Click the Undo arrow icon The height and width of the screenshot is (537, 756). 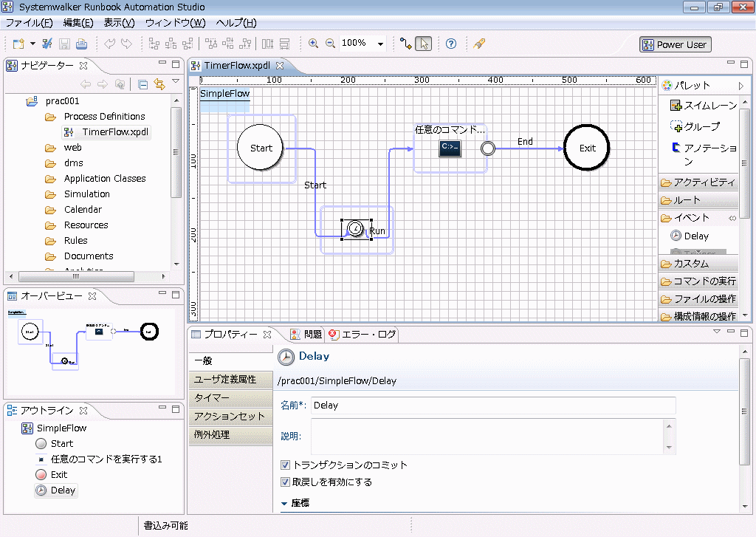pos(110,44)
